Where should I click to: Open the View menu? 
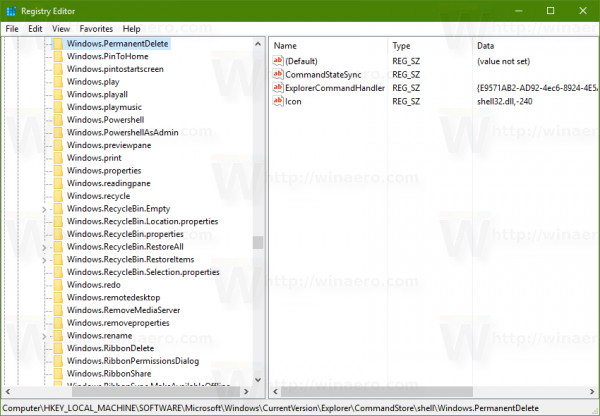click(x=61, y=29)
